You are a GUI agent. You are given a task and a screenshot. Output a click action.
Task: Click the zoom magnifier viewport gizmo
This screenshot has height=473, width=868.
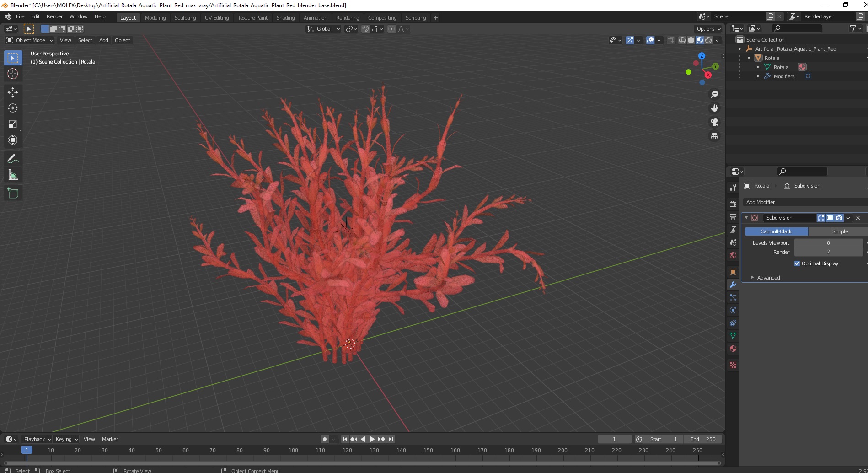714,94
